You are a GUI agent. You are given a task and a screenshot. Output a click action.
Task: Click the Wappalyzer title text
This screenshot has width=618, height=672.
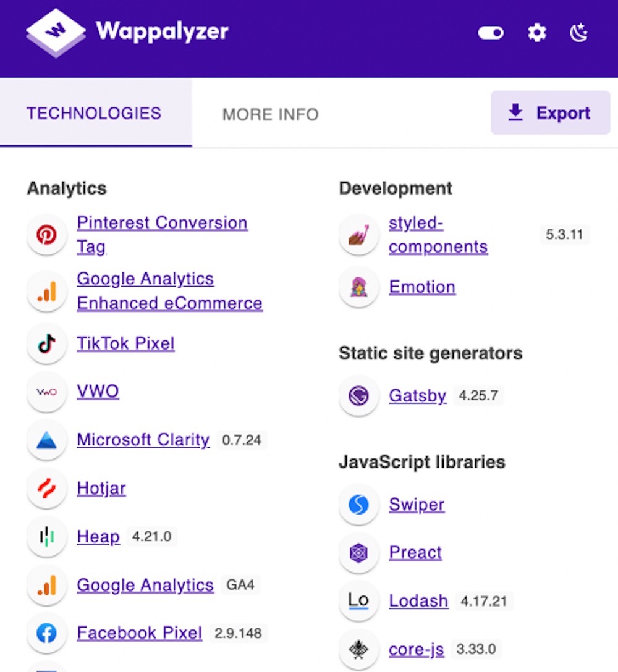(x=162, y=31)
